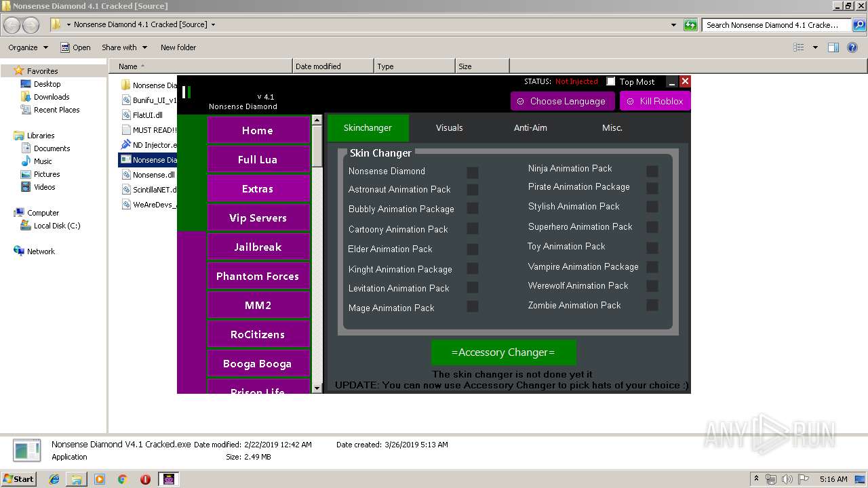Open Videos library

point(44,187)
